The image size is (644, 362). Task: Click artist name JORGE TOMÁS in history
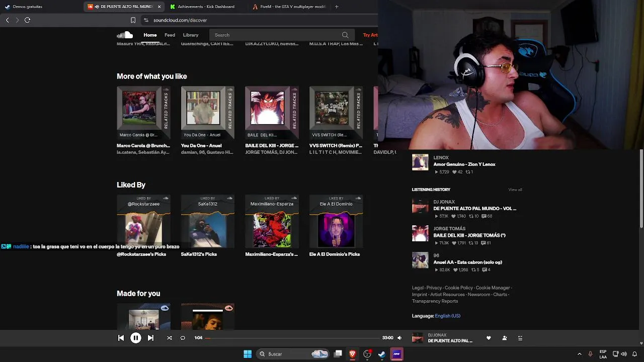coord(449,229)
